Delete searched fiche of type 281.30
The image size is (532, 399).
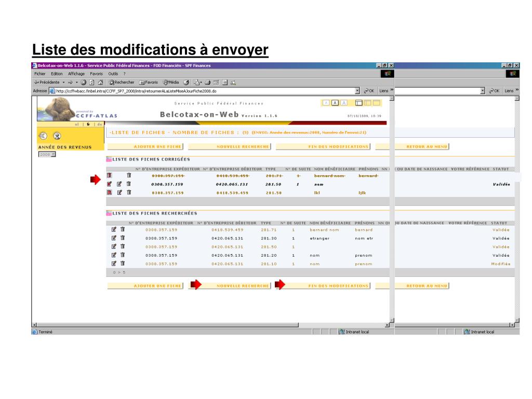click(123, 238)
